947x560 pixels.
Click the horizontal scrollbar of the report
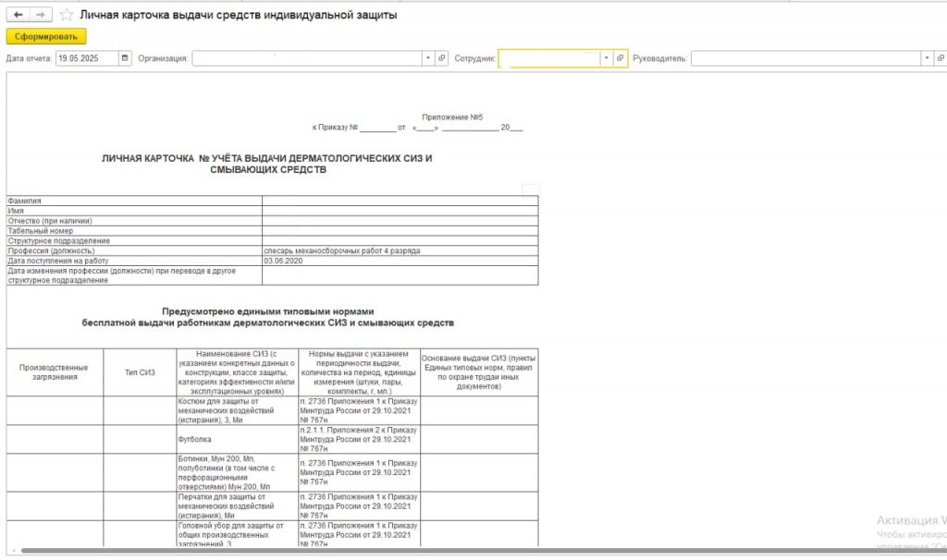(483, 551)
